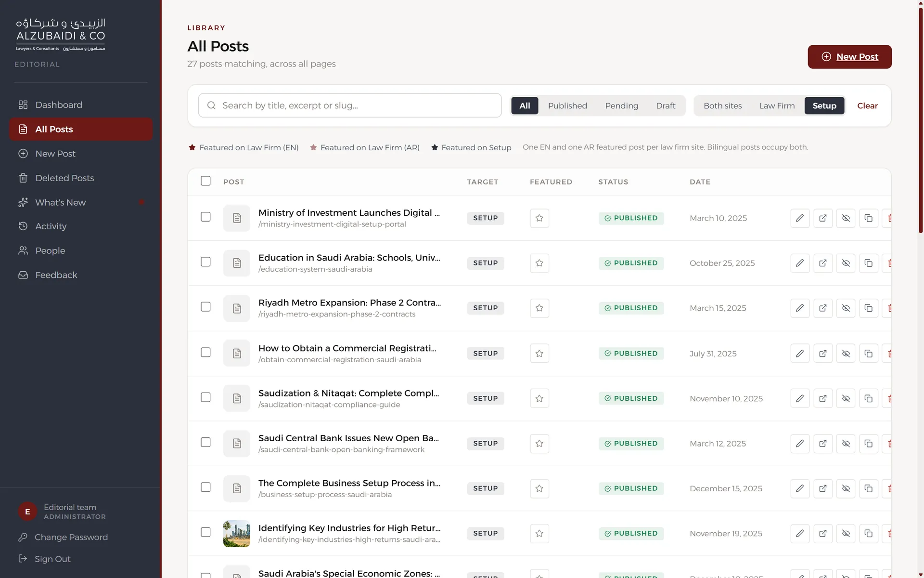Open The Complete Business Setup Process post in new tab
This screenshot has height=578, width=924.
pyautogui.click(x=823, y=488)
